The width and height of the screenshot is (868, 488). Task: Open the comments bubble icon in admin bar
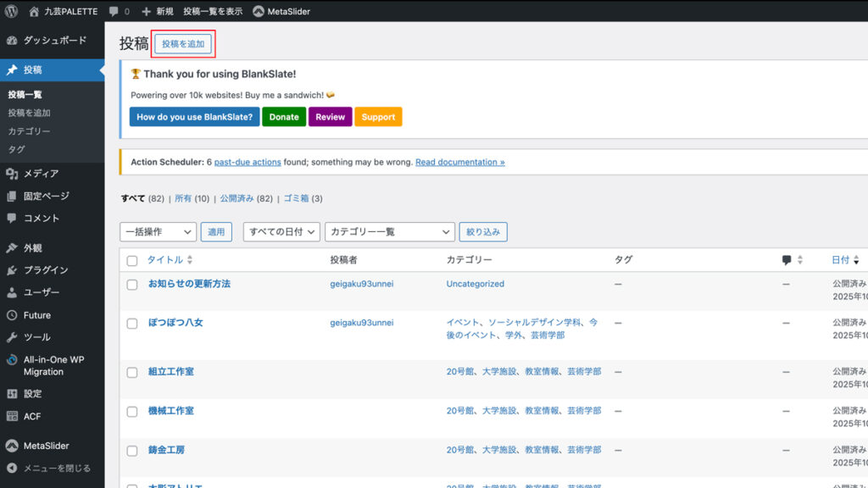pos(114,12)
